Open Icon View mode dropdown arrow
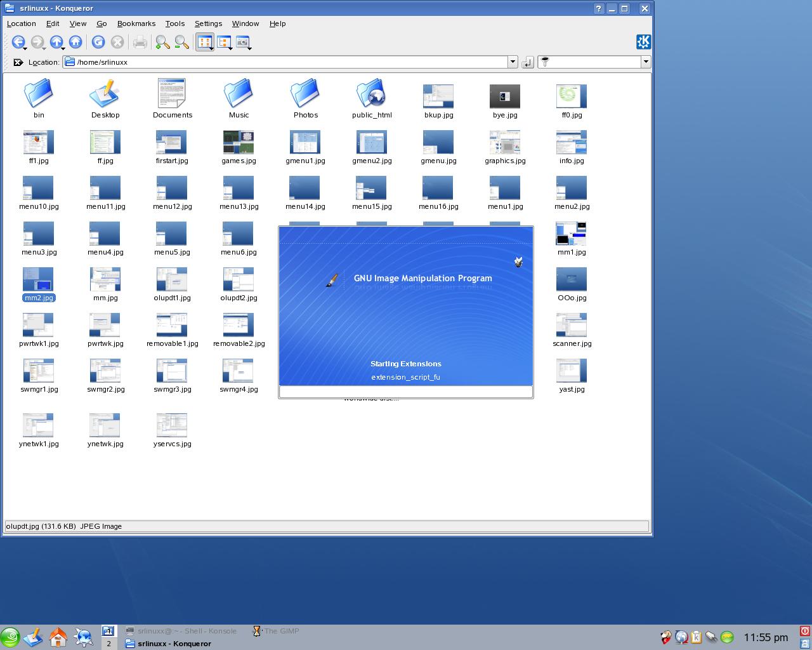The height and width of the screenshot is (650, 812). tap(211, 48)
